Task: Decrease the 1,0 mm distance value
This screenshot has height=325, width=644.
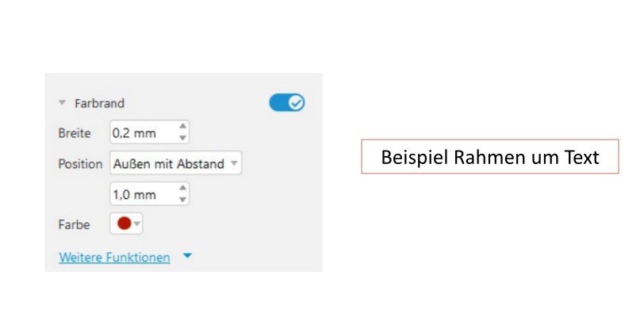Action: [x=182, y=200]
